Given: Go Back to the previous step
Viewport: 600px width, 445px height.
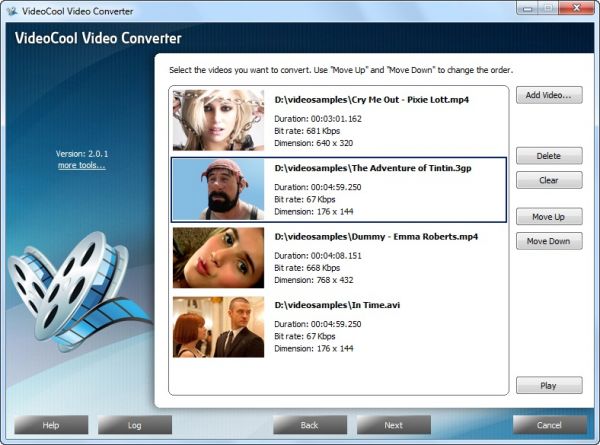Looking at the screenshot, I should point(310,425).
